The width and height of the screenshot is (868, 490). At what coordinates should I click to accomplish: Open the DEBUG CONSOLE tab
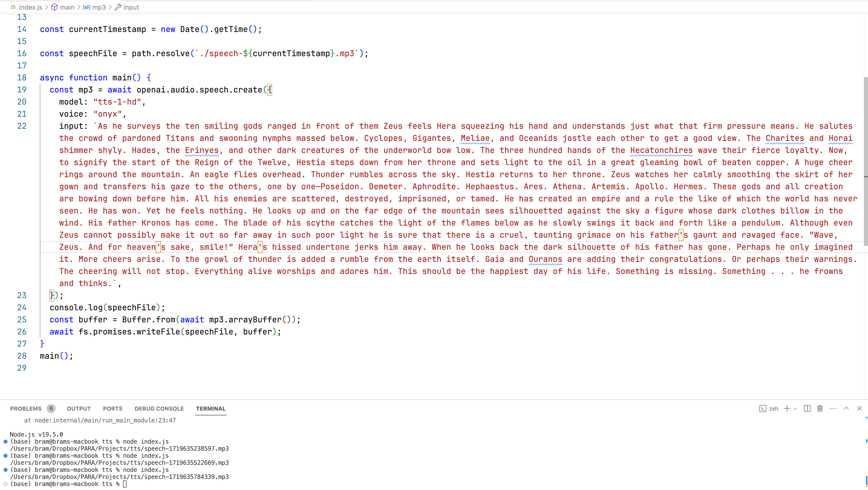159,408
